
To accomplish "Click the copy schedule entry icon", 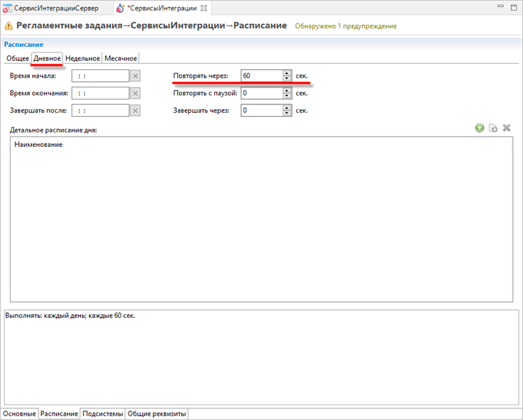I will click(x=493, y=128).
